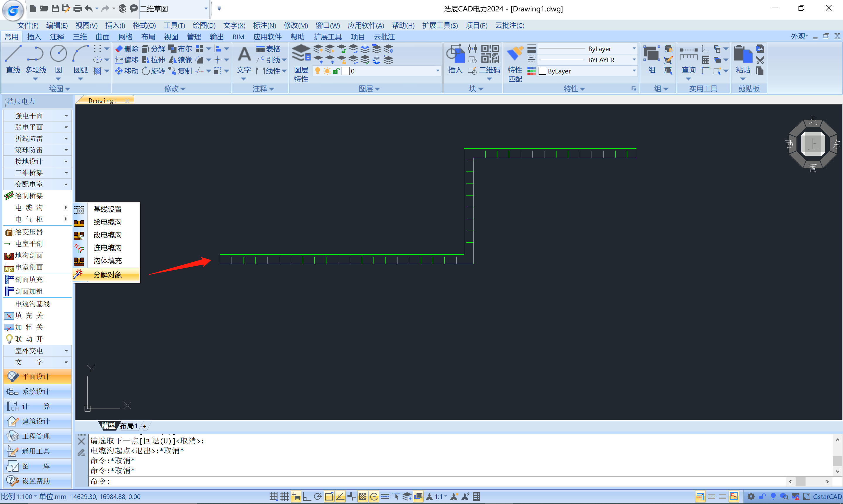Viewport: 843px width, 504px height.
Task: Choose 绘电缆沟 from the popup menu
Action: point(107,222)
